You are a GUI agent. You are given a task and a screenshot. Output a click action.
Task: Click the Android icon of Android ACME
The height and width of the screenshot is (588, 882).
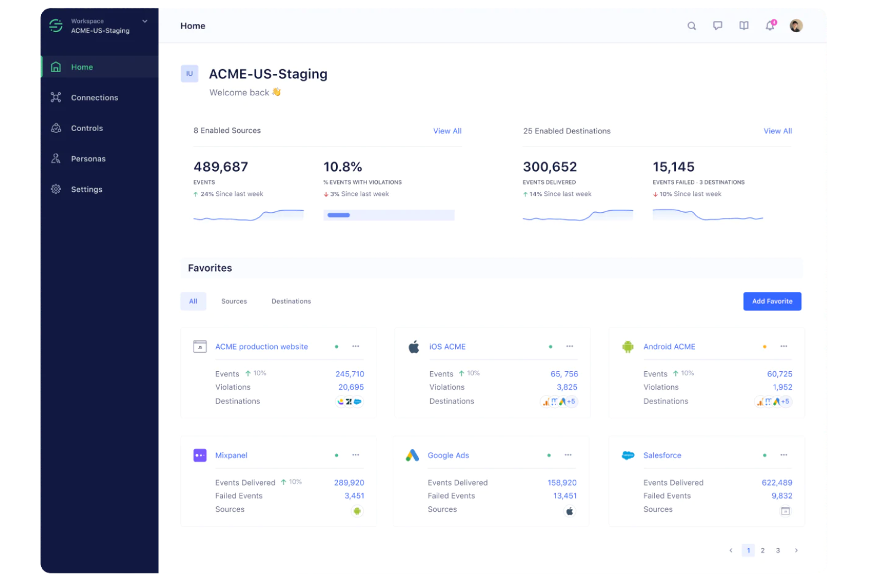coord(628,347)
